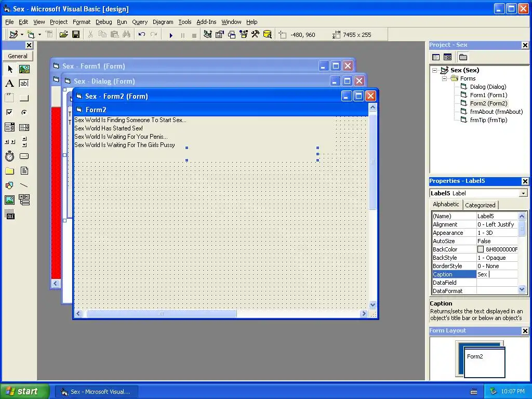The image size is (532, 399).
Task: Click the Caption value field showing Sex
Action: [497, 274]
